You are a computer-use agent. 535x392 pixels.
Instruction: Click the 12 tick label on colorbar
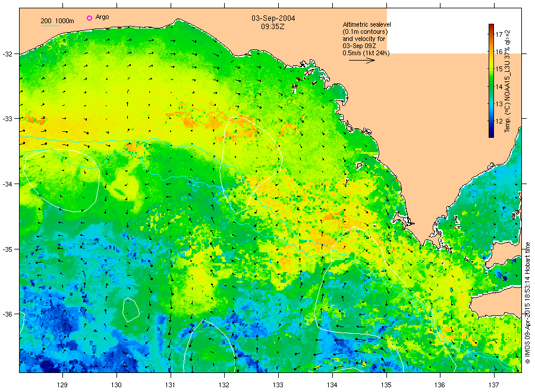pos(500,120)
